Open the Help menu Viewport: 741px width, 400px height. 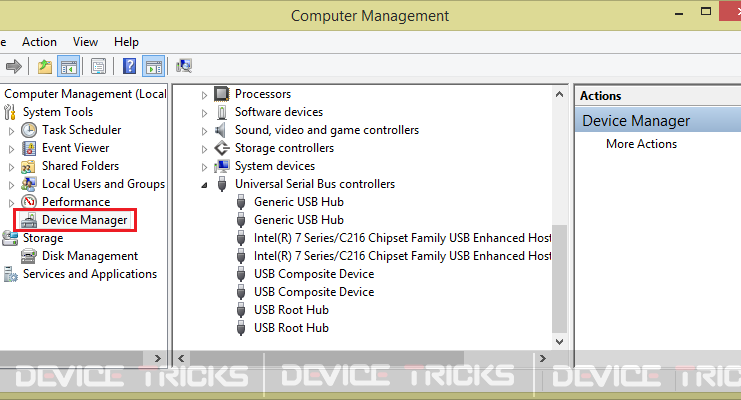point(126,42)
